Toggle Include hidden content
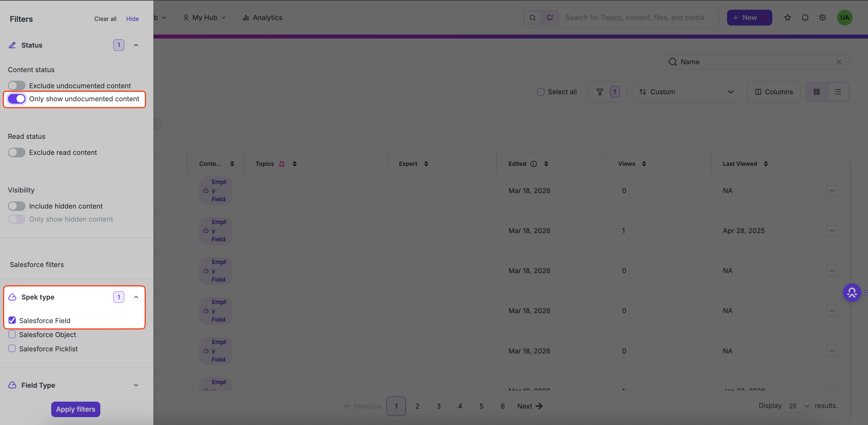868x425 pixels. pyautogui.click(x=16, y=206)
